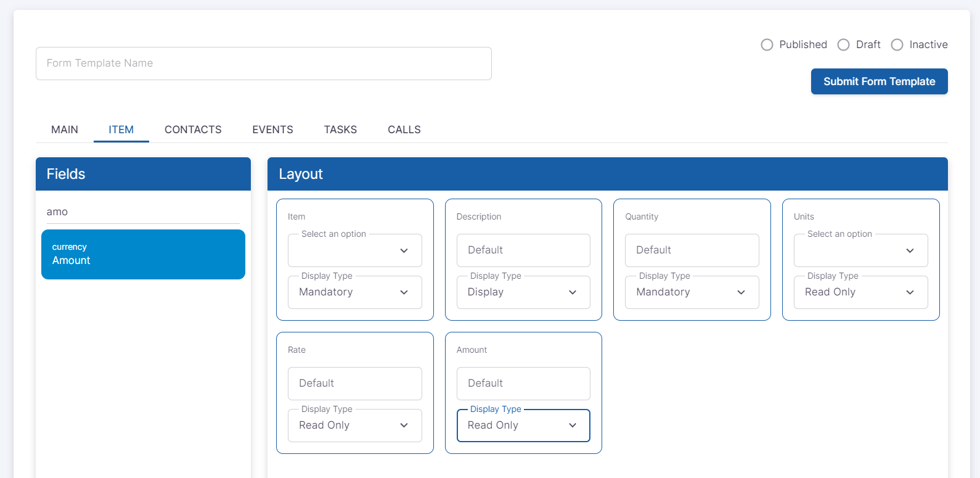The height and width of the screenshot is (478, 980).
Task: Expand the Item 'Select an option' dropdown
Action: point(354,251)
